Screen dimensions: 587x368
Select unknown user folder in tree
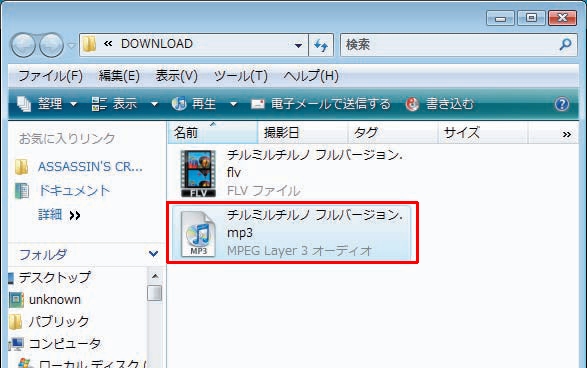(55, 299)
